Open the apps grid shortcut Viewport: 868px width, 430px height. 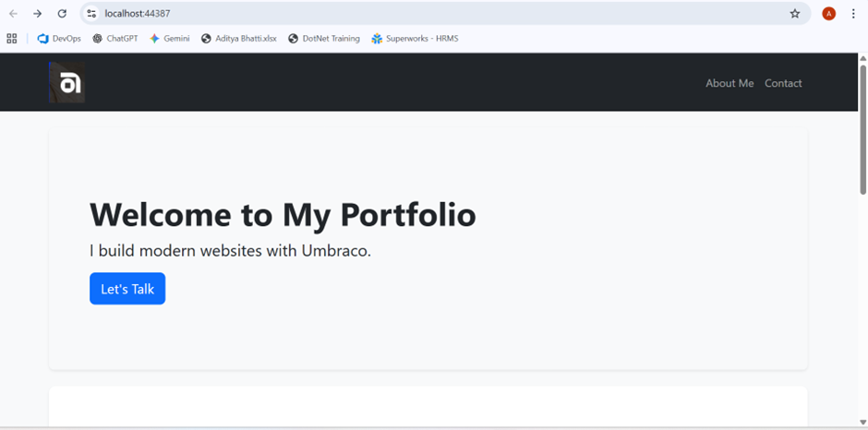click(x=12, y=39)
